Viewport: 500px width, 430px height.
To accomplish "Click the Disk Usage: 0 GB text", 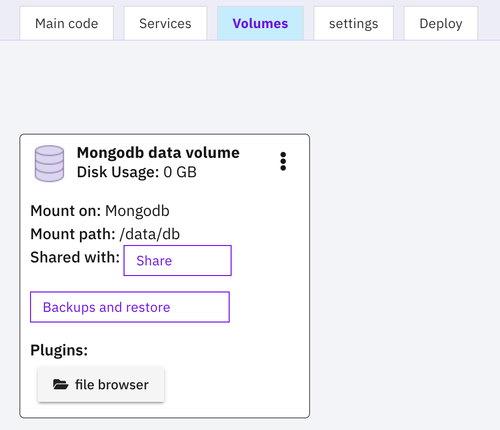I will click(137, 172).
